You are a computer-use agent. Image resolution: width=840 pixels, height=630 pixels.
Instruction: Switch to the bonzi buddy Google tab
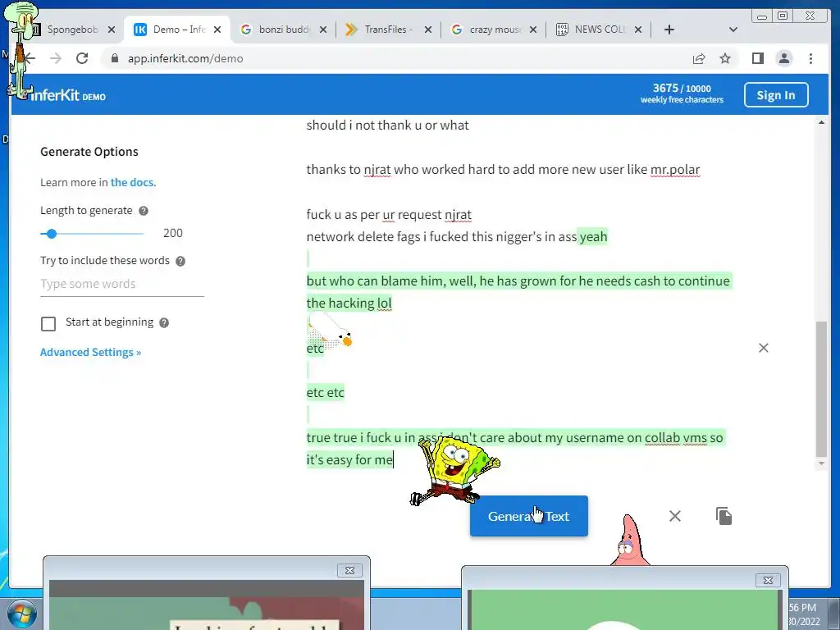[282, 30]
